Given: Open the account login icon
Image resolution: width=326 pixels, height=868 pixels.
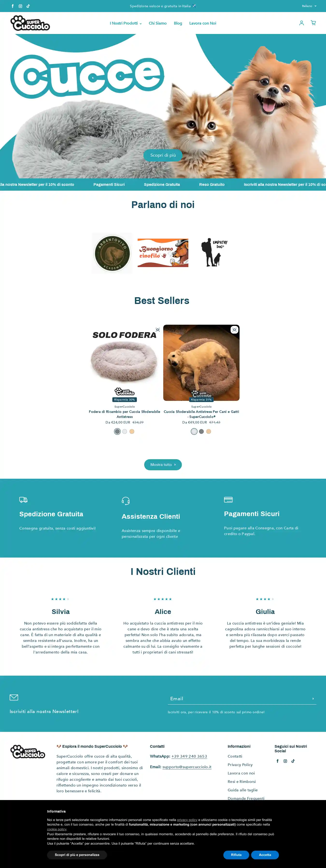Looking at the screenshot, I should coord(301,23).
